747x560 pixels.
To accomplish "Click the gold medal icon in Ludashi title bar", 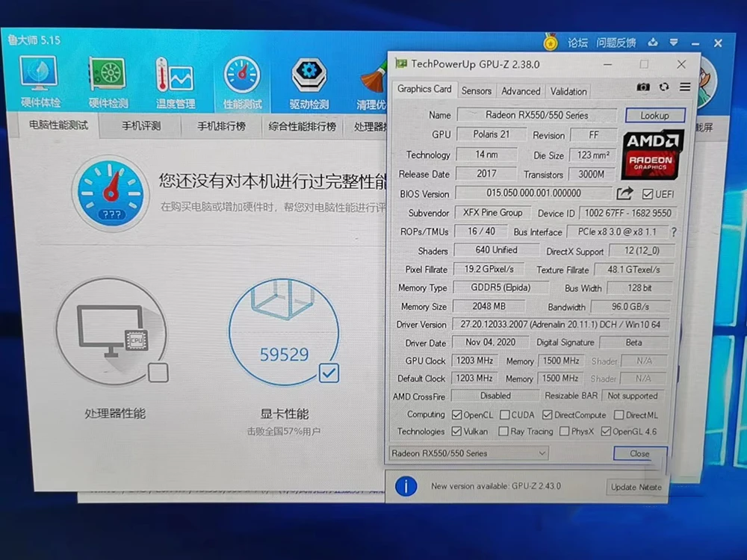I will 551,42.
